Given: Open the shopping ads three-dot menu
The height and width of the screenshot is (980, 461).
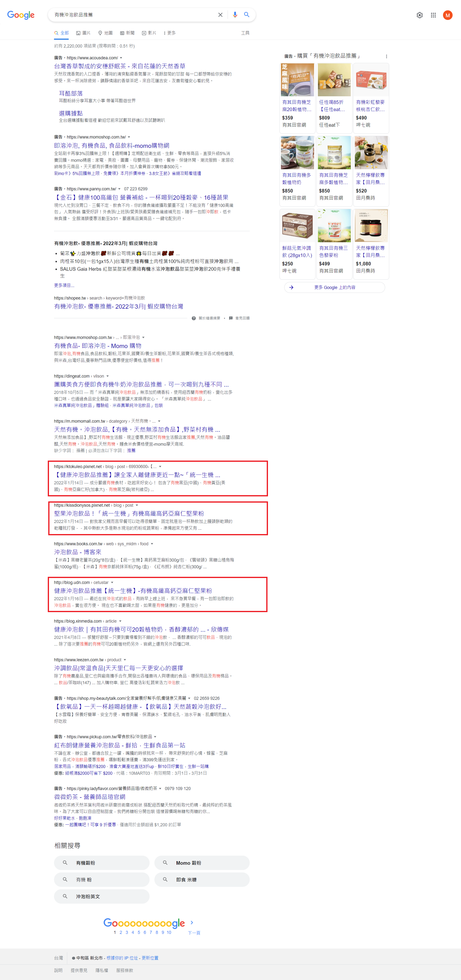Looking at the screenshot, I should [x=387, y=56].
